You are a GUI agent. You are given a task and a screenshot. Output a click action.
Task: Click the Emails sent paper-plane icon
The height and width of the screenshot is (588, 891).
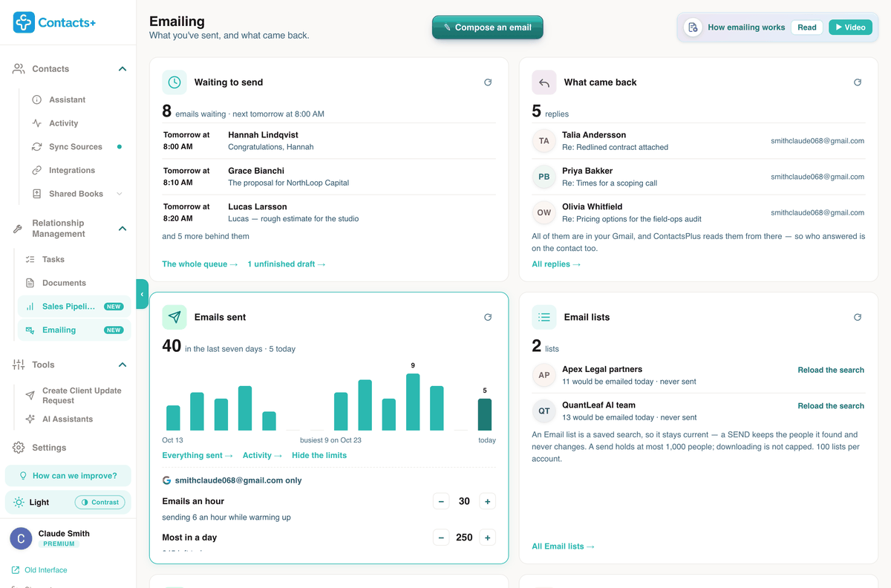tap(174, 317)
